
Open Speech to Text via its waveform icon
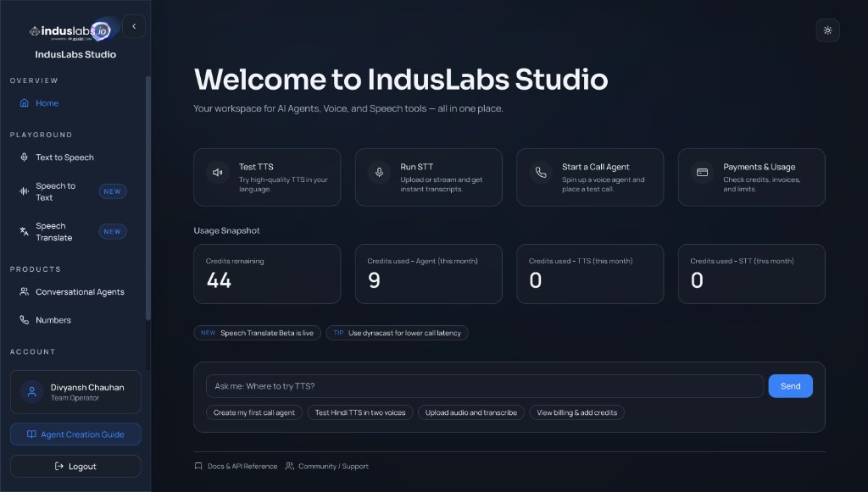coord(24,191)
